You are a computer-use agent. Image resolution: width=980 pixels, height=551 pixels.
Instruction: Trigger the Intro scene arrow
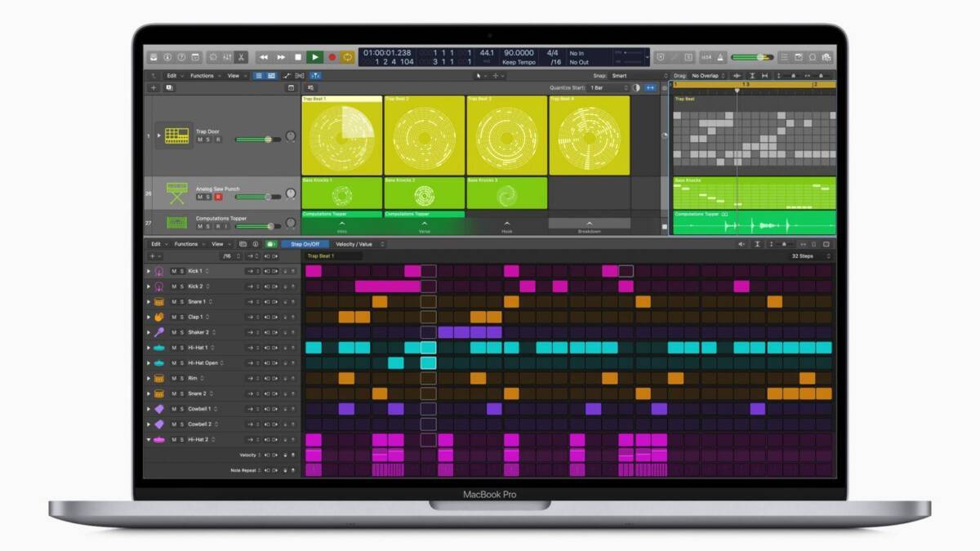click(342, 224)
